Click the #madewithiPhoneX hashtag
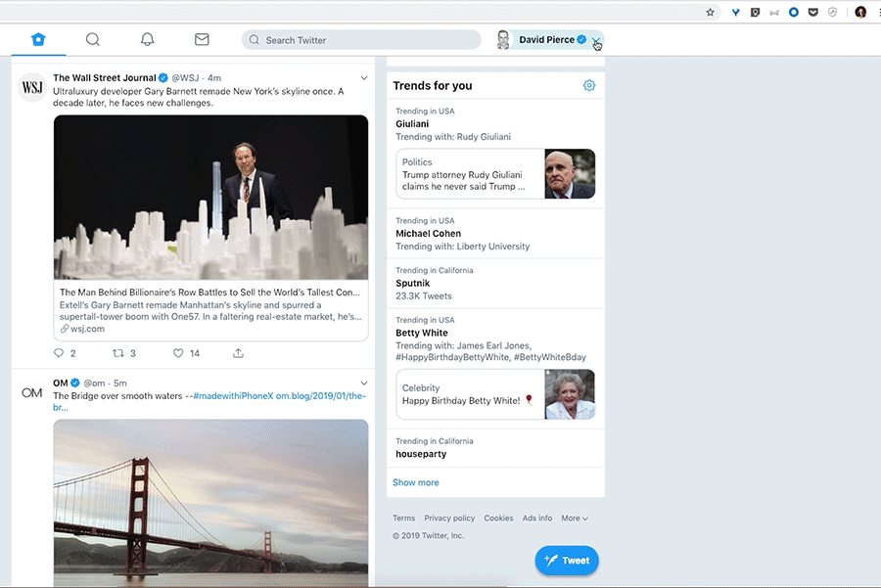 click(x=233, y=396)
